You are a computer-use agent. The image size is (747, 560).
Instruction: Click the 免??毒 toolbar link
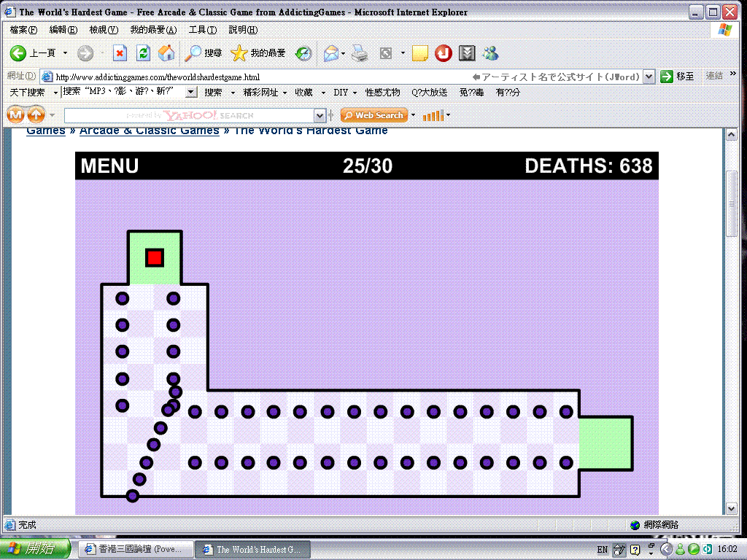click(471, 93)
